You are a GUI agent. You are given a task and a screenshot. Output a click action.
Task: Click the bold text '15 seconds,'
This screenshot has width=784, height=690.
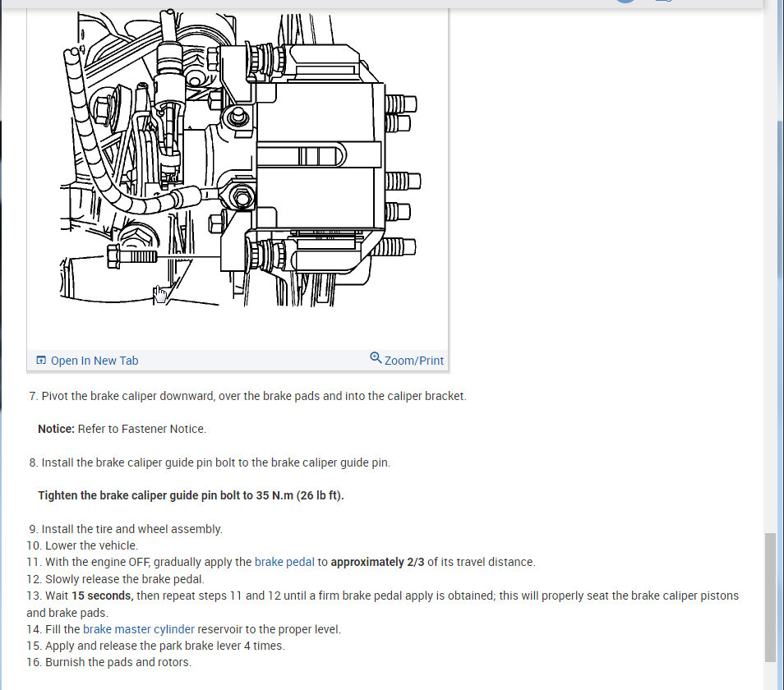(x=103, y=596)
